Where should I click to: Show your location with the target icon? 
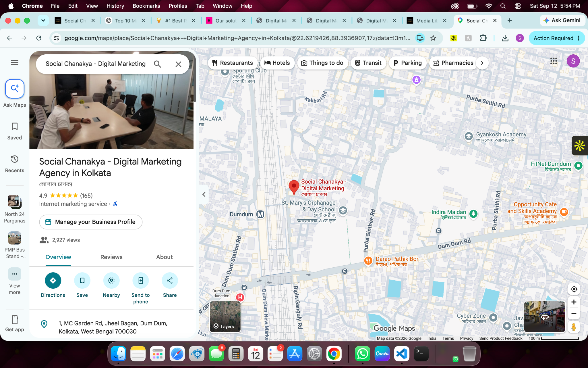[x=574, y=289]
